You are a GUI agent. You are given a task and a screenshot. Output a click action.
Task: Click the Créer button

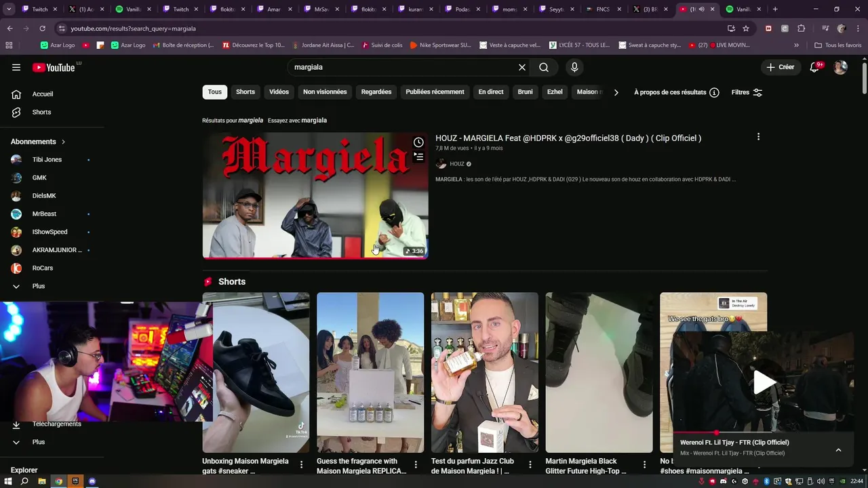(x=780, y=67)
